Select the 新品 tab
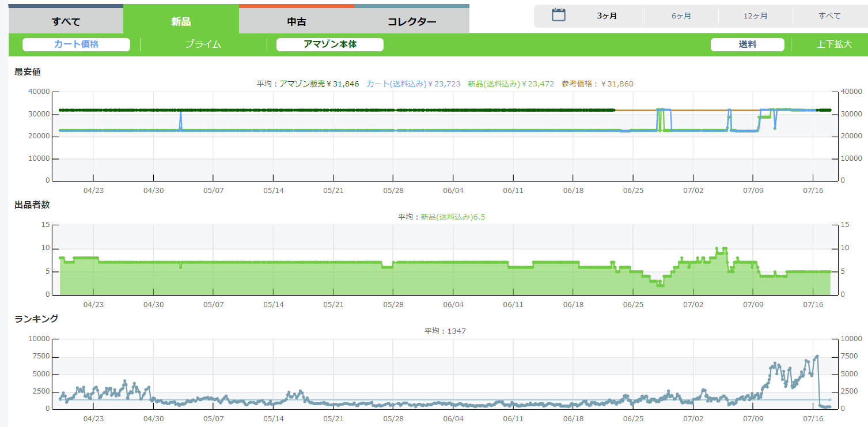 click(181, 22)
